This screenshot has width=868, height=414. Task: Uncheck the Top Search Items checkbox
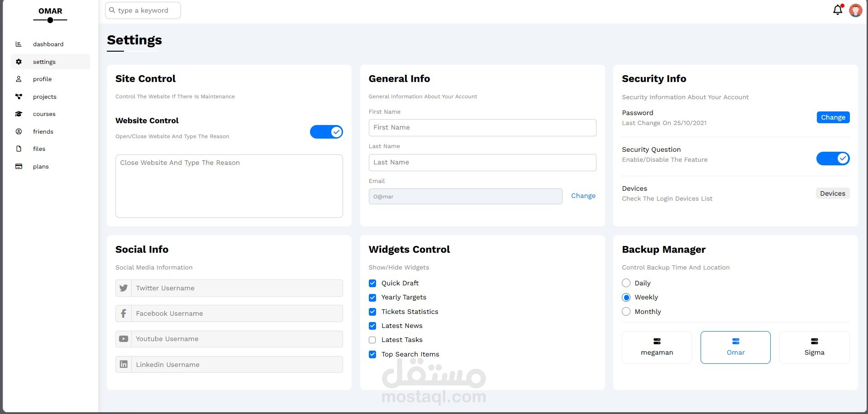(372, 354)
